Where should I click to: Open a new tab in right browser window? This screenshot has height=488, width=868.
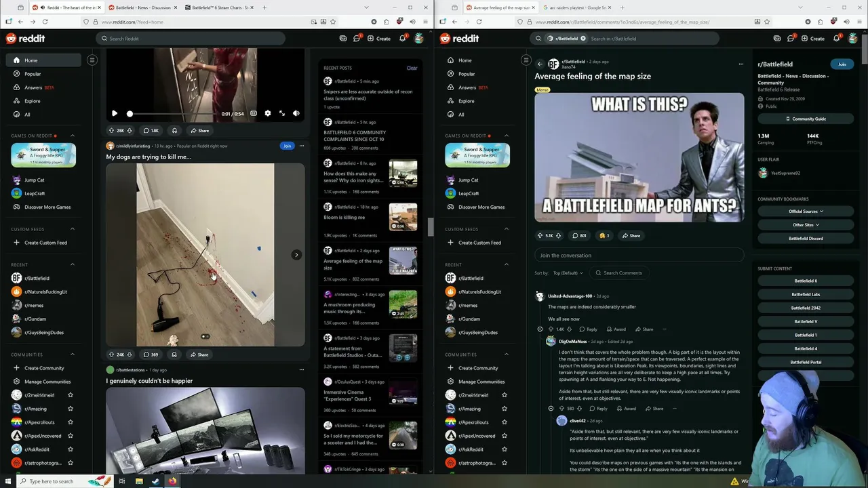click(x=623, y=7)
